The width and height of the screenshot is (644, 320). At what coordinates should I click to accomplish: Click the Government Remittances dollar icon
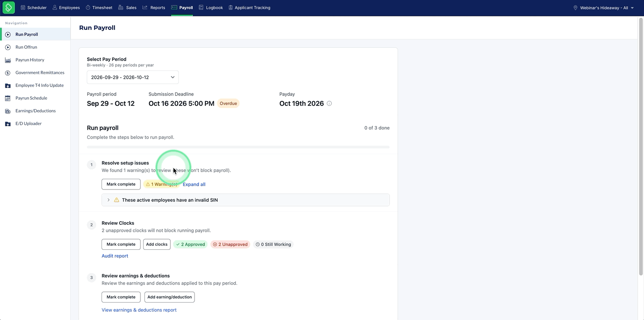(8, 73)
